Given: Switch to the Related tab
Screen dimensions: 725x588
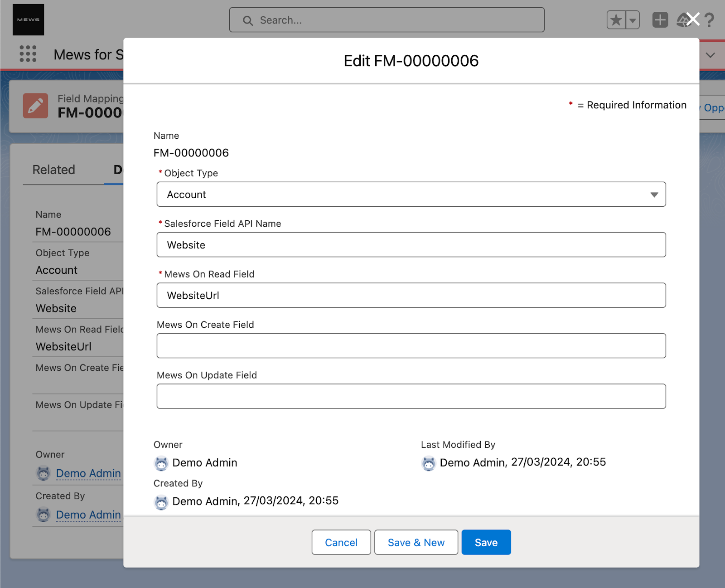Looking at the screenshot, I should pos(53,170).
